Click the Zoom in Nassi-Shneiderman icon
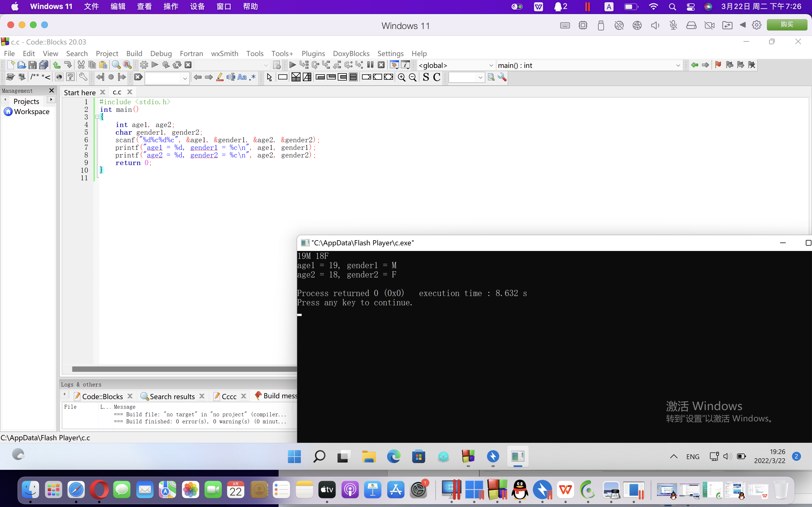 coord(401,77)
